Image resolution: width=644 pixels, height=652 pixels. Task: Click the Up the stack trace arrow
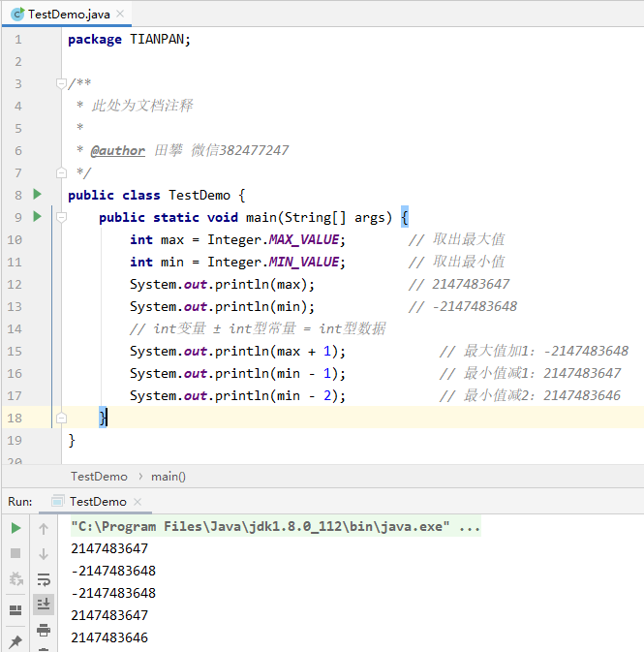44,529
